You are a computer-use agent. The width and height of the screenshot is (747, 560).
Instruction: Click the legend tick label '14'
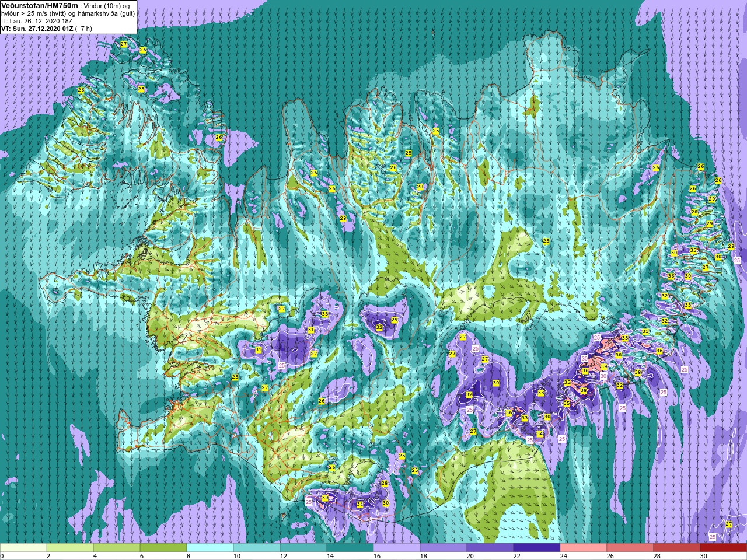point(330,556)
